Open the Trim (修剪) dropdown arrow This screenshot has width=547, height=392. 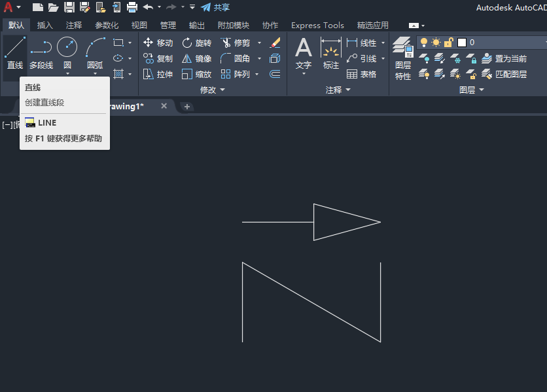[x=259, y=43]
